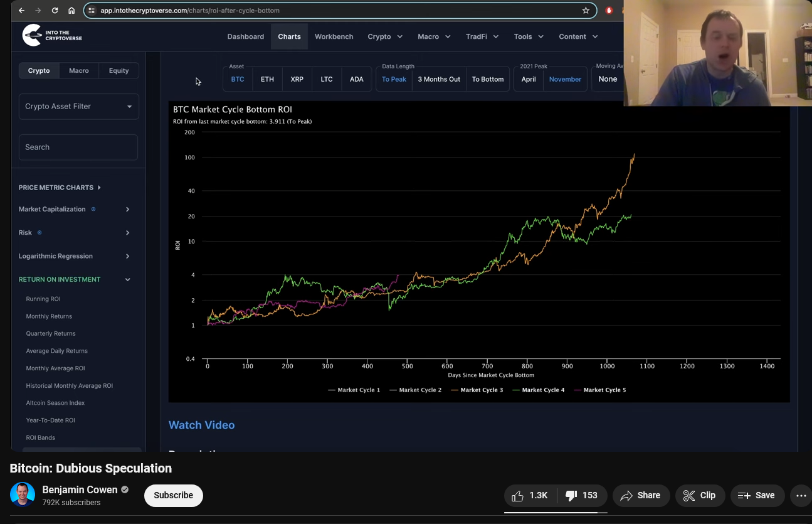This screenshot has height=524, width=812.
Task: Open the three-dot more actions menu
Action: coord(801,495)
